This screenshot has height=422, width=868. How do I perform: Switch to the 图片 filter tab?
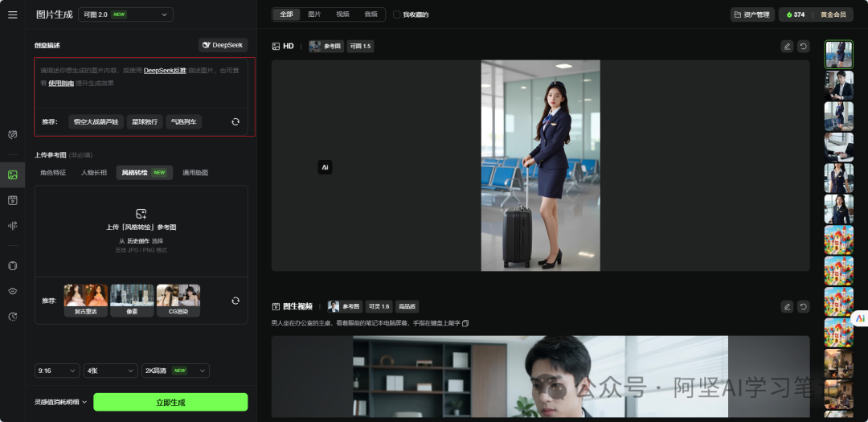click(x=314, y=14)
